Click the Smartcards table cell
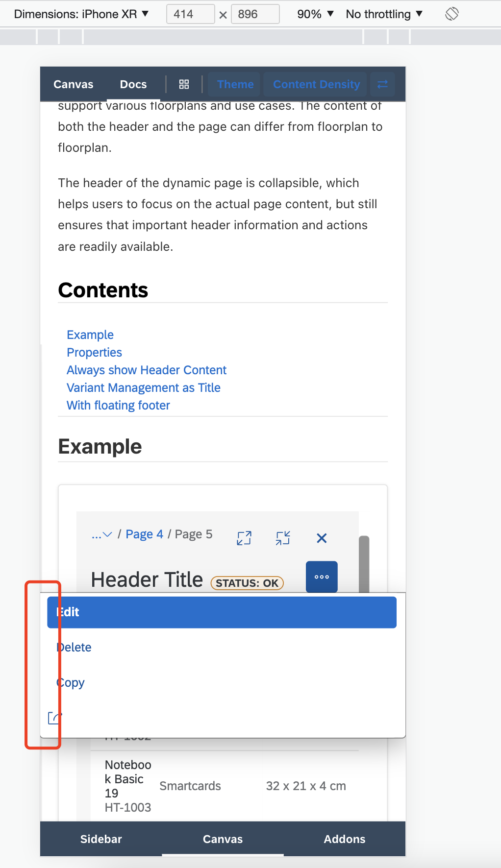Viewport: 501px width, 868px height. coord(190,786)
